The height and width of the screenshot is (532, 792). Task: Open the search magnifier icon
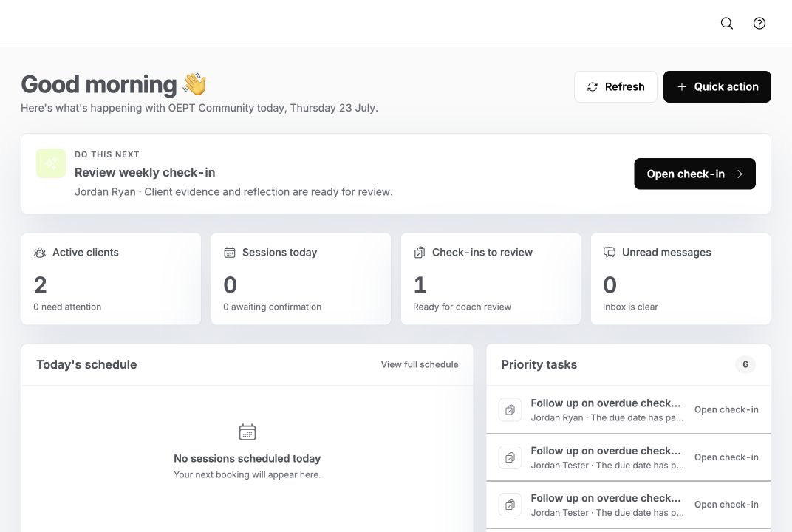726,23
